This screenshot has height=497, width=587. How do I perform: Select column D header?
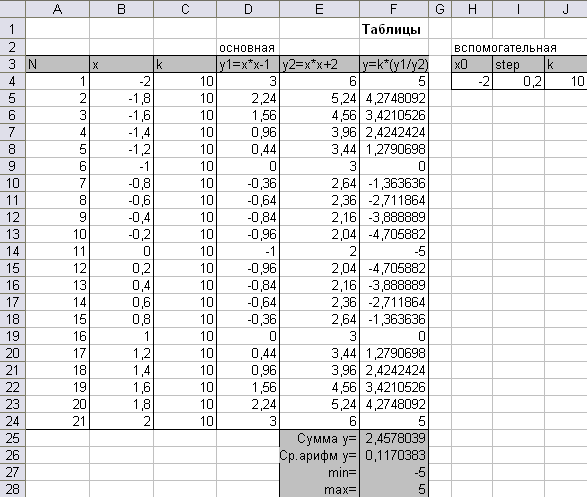[248, 9]
